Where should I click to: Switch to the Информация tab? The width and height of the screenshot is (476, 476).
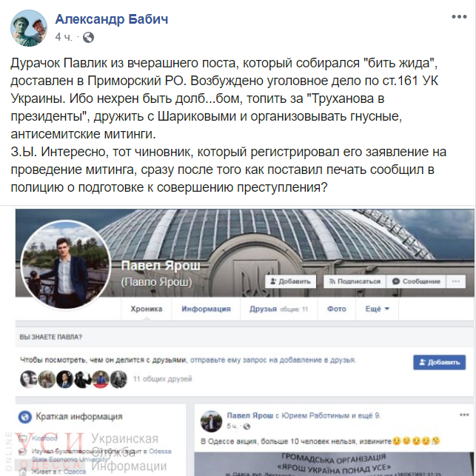pos(206,309)
